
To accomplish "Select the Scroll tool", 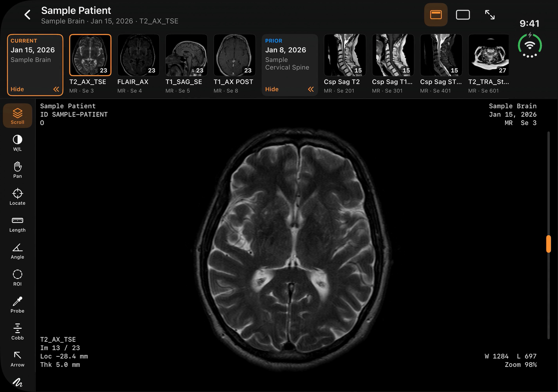I will click(17, 116).
